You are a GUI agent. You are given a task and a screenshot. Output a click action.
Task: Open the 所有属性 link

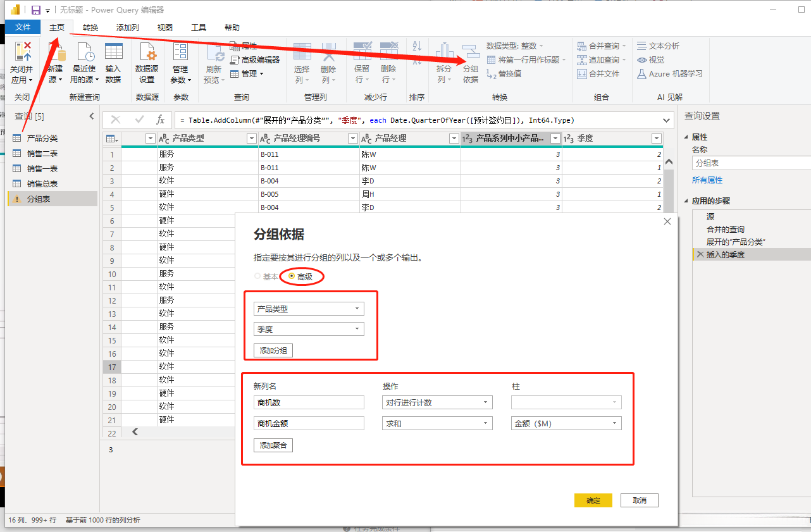[707, 180]
